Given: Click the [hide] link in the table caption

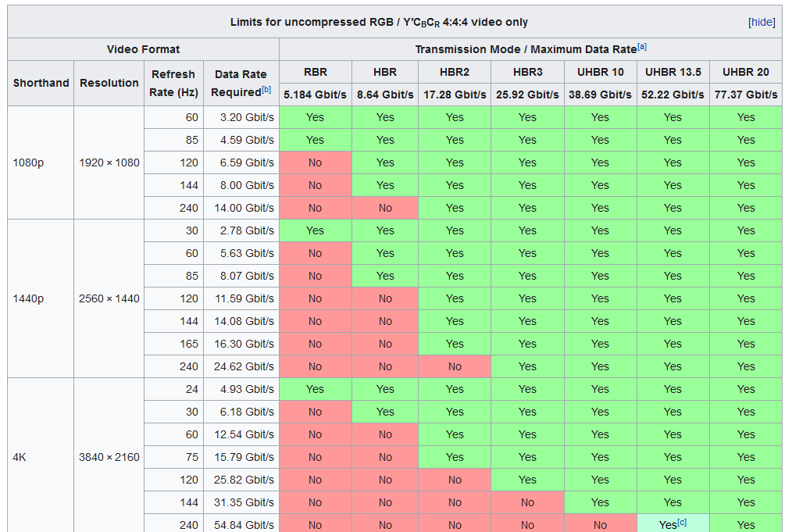Looking at the screenshot, I should click(762, 22).
